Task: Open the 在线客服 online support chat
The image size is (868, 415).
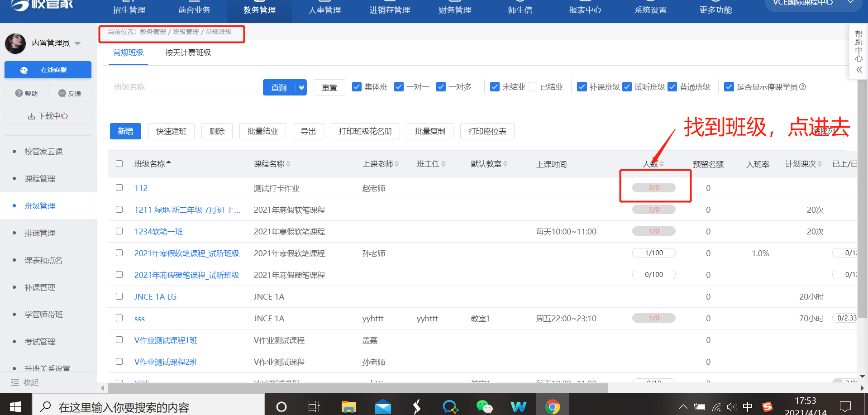Action: (x=48, y=70)
